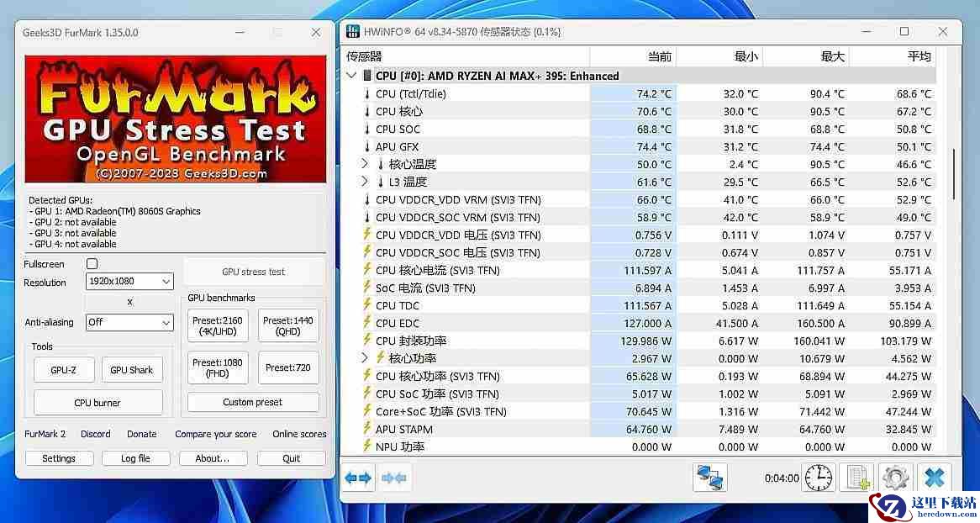This screenshot has width=980, height=523.
Task: Click the log file with plus icon
Action: pyautogui.click(x=856, y=478)
